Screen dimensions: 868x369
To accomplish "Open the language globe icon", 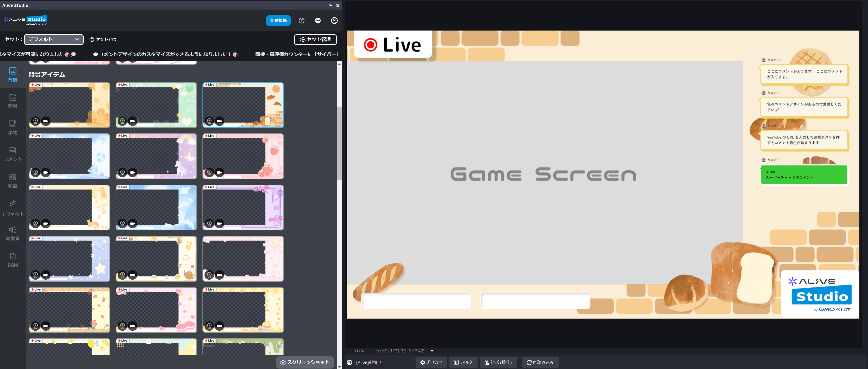I will [x=317, y=21].
